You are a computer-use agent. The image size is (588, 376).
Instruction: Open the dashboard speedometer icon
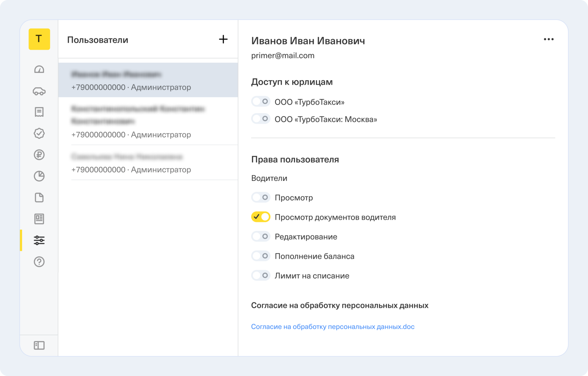[39, 70]
